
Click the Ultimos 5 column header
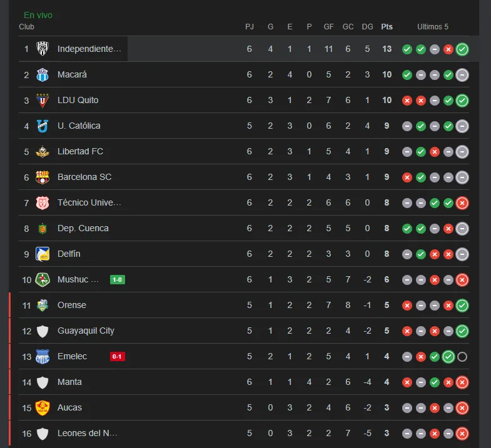click(433, 27)
